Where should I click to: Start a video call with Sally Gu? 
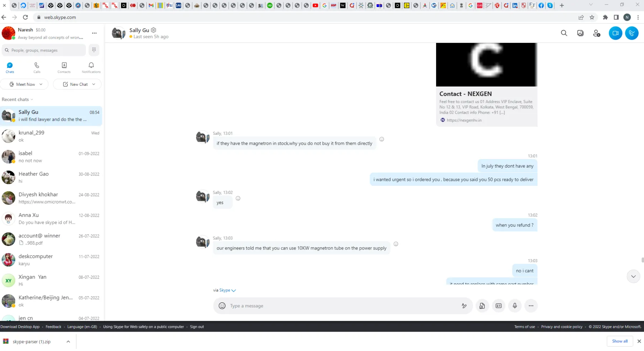point(615,33)
